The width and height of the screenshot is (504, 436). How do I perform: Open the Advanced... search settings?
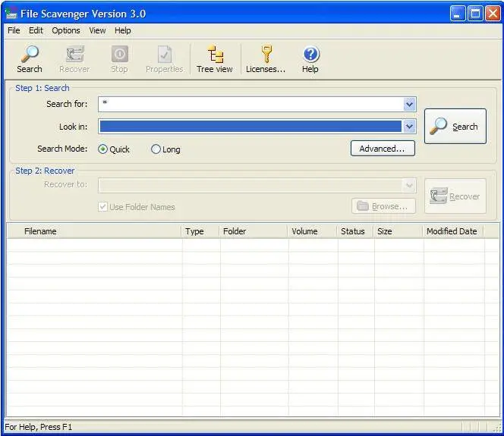click(383, 149)
